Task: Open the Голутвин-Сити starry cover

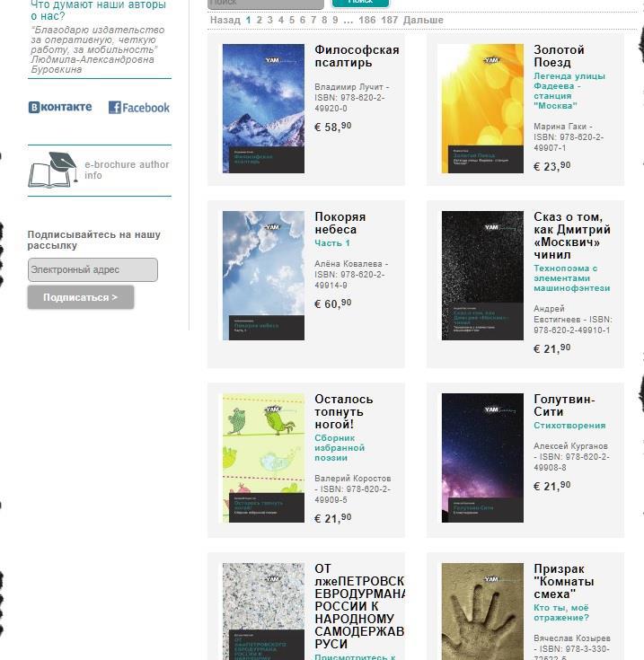Action: point(483,458)
